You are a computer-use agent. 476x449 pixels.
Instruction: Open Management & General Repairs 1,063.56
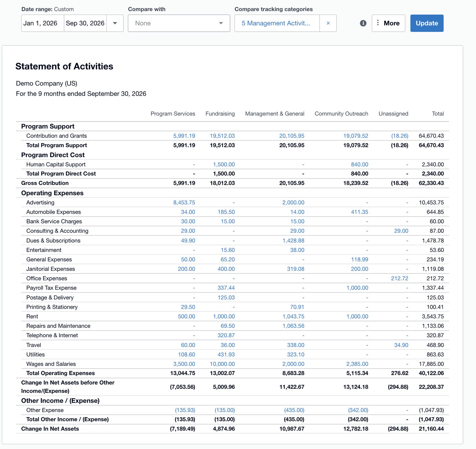click(x=293, y=326)
